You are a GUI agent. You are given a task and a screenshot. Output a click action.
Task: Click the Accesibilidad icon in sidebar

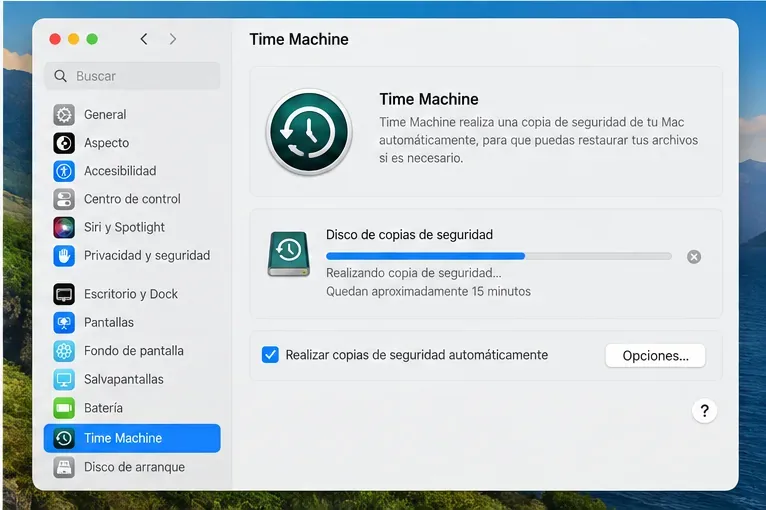coord(64,171)
